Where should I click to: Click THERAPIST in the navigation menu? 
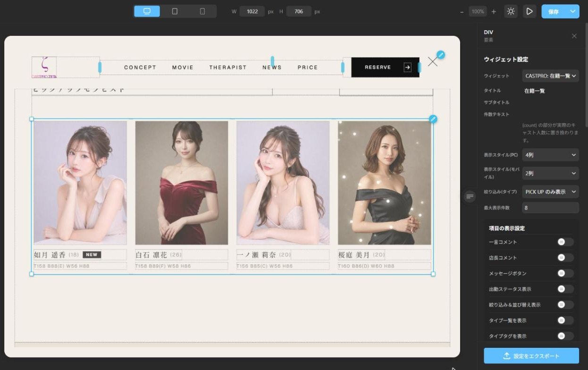228,67
